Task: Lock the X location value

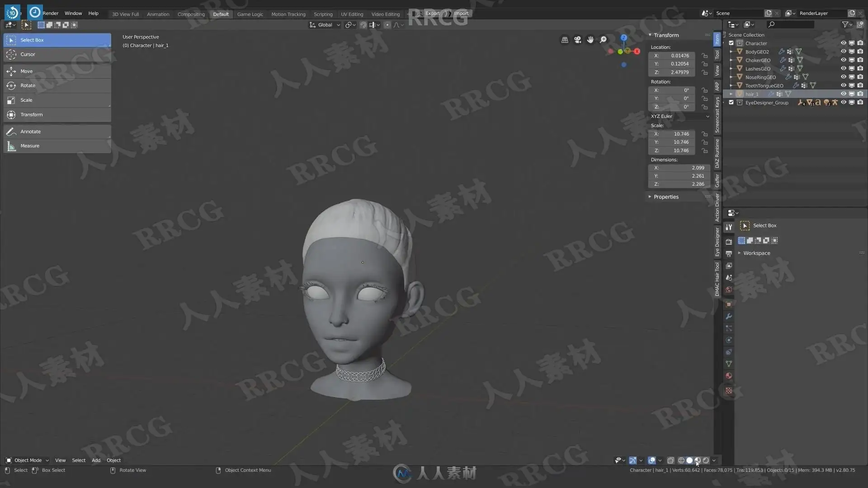Action: click(704, 56)
